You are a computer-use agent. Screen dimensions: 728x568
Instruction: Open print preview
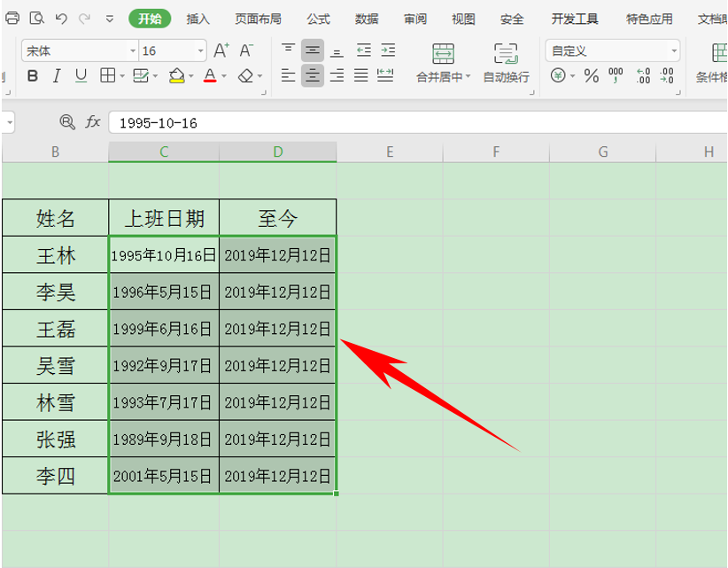pos(38,17)
